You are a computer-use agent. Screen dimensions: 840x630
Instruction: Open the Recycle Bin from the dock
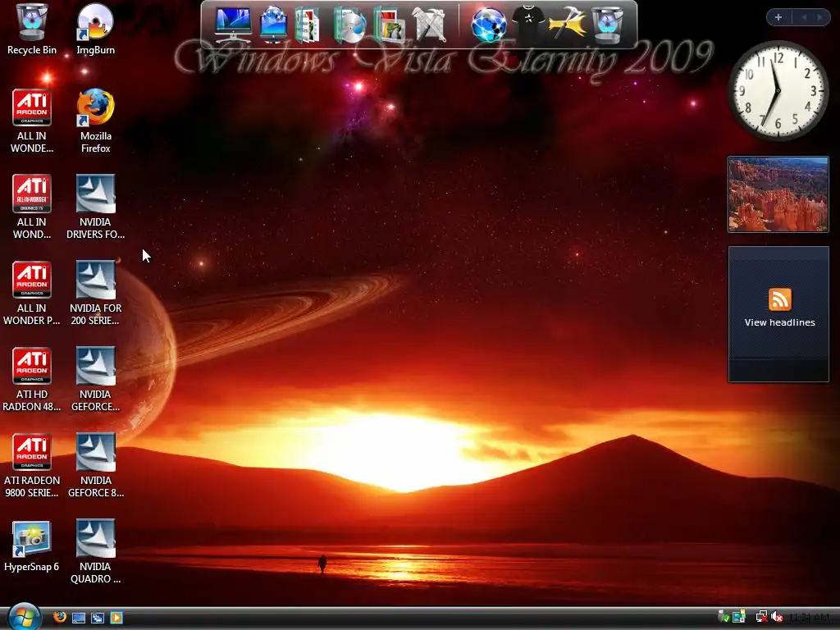point(606,25)
